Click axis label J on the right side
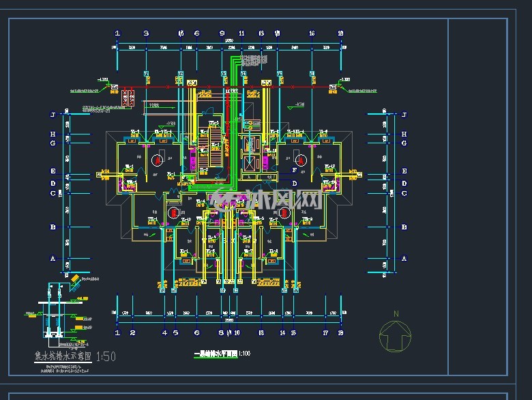Screen dimensions: 532x400 click(404, 115)
